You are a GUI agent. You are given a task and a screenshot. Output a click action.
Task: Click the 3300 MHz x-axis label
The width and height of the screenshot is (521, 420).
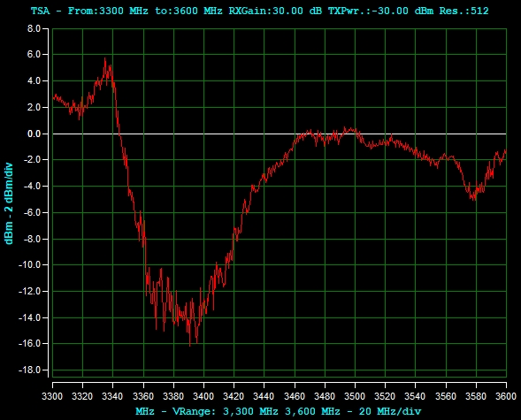pos(52,396)
